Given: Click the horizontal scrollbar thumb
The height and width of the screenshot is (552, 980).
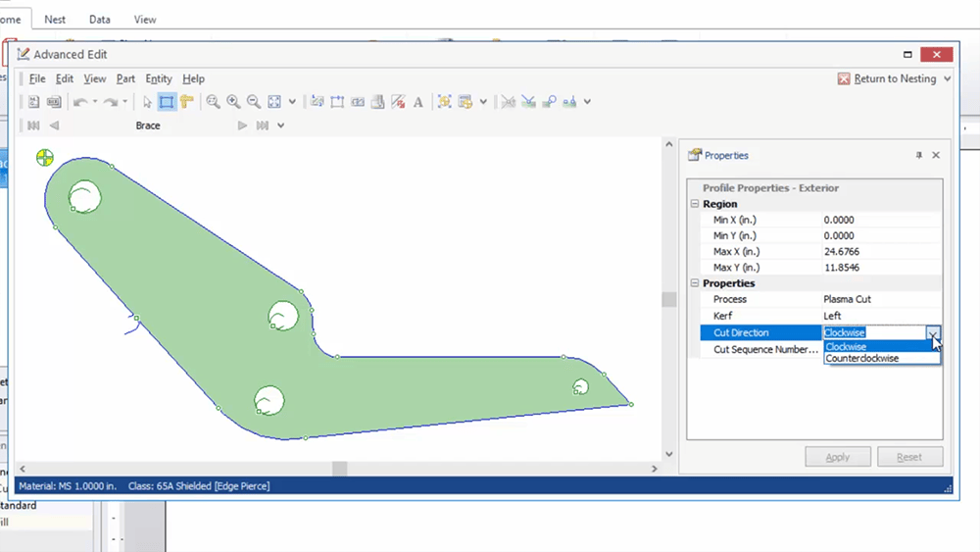Looking at the screenshot, I should (339, 469).
